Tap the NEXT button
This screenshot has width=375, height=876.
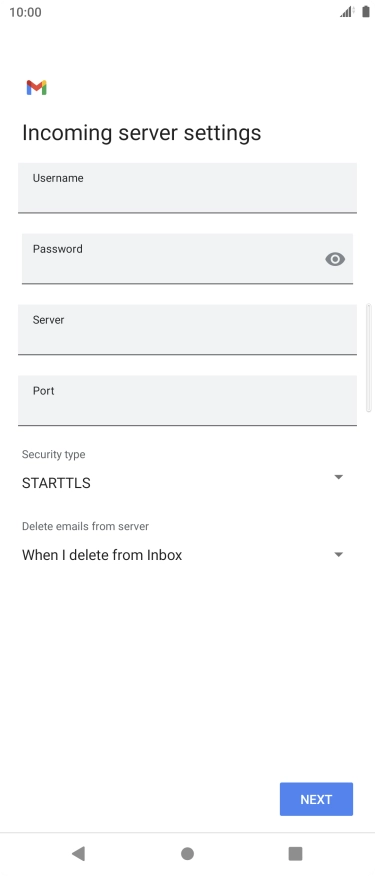316,799
